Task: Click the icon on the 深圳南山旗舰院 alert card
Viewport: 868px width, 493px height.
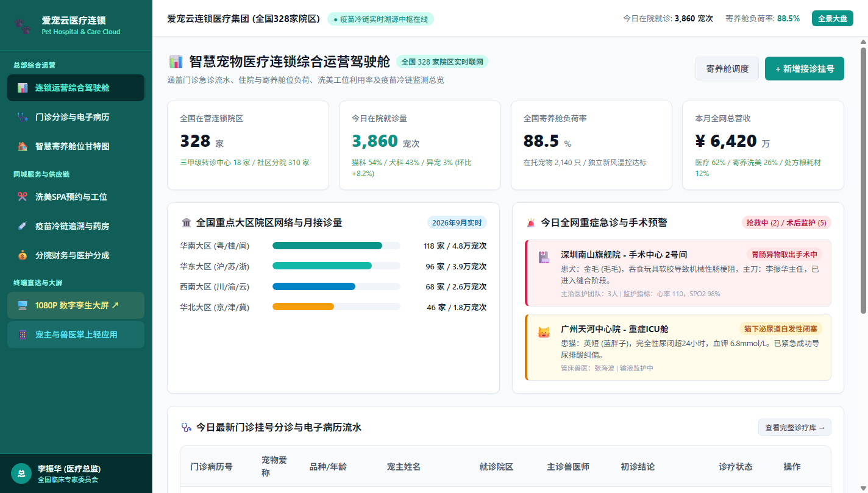Action: (x=544, y=257)
